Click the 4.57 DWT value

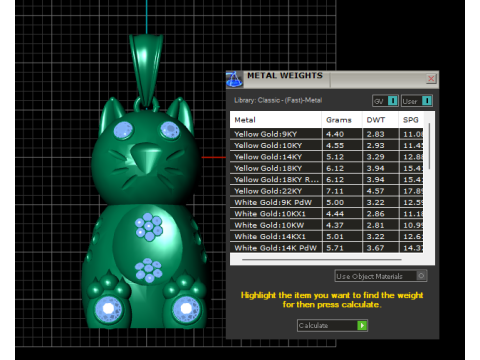[375, 191]
